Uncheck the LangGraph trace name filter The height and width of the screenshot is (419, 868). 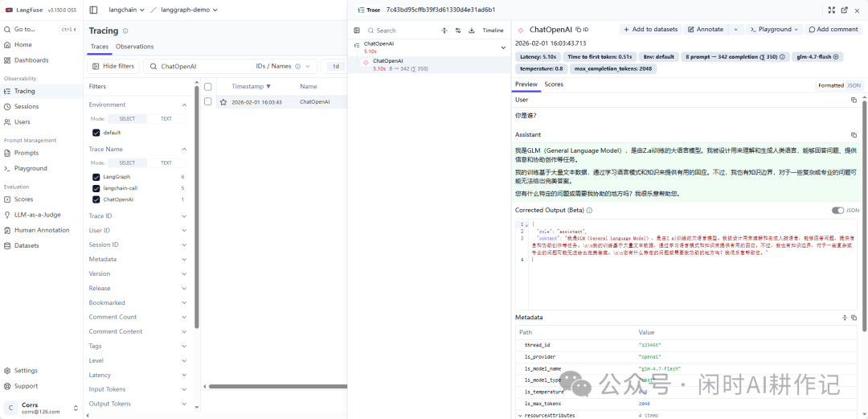point(96,177)
